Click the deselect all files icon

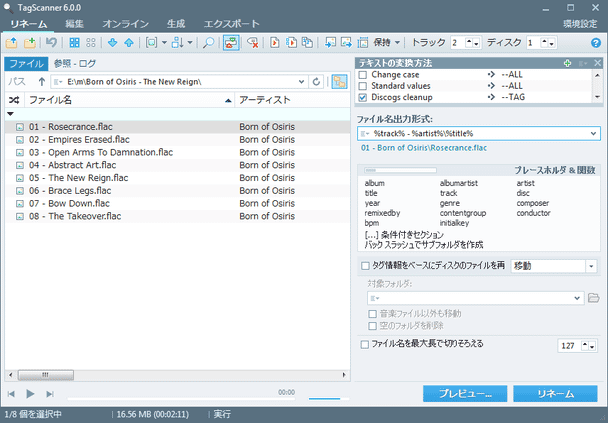tap(91, 43)
